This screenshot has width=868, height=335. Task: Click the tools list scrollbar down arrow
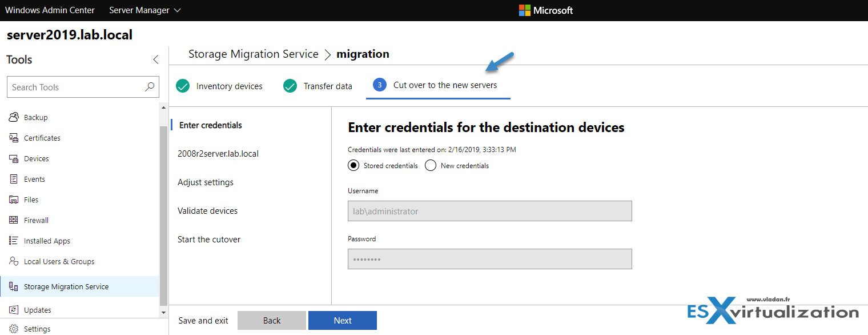[x=164, y=313]
